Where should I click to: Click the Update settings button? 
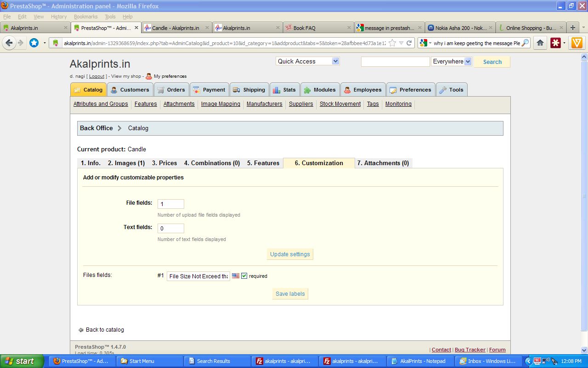click(290, 254)
